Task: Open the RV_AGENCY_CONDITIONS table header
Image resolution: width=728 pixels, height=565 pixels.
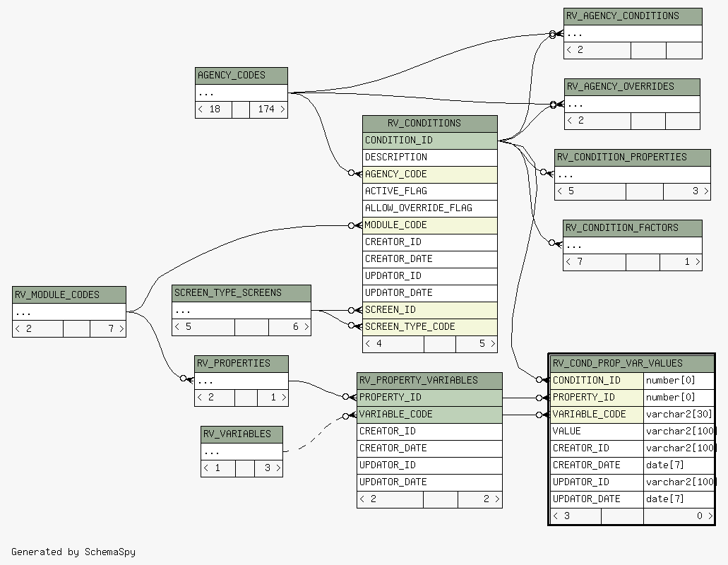Action: 633,16
